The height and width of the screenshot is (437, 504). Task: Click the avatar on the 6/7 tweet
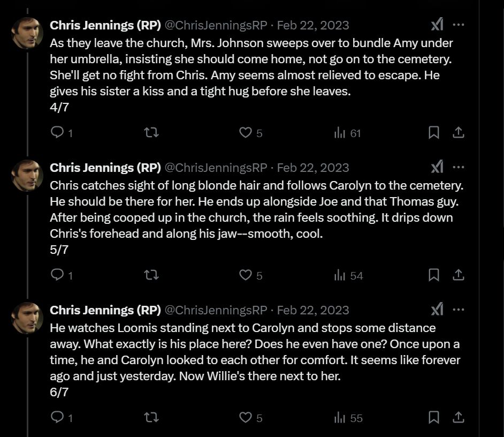[27, 318]
